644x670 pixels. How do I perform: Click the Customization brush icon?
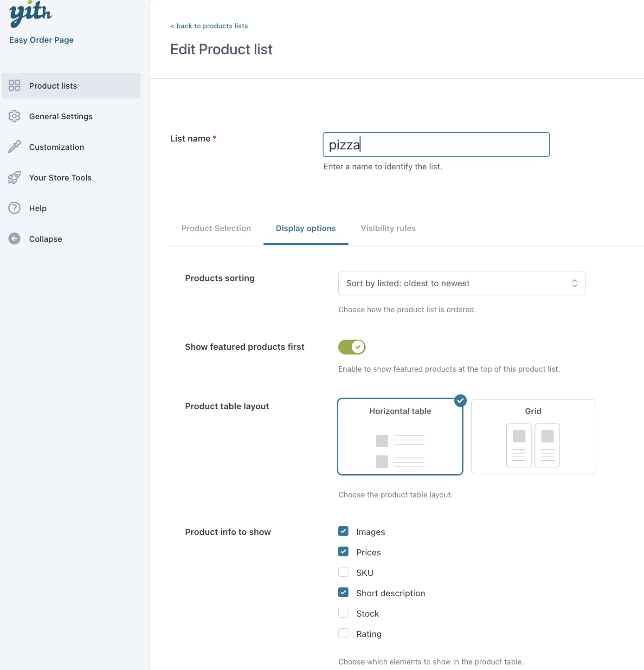tap(14, 147)
